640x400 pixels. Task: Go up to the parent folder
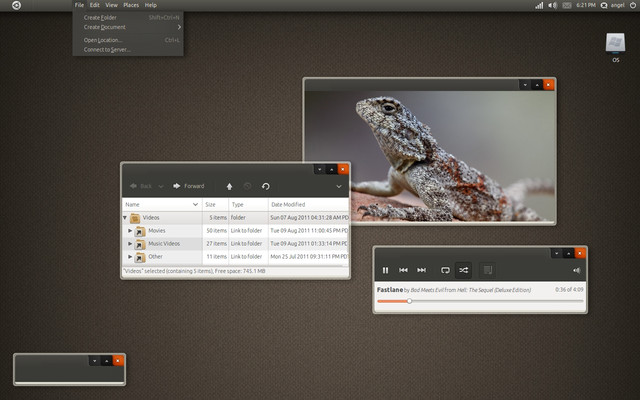tap(228, 186)
